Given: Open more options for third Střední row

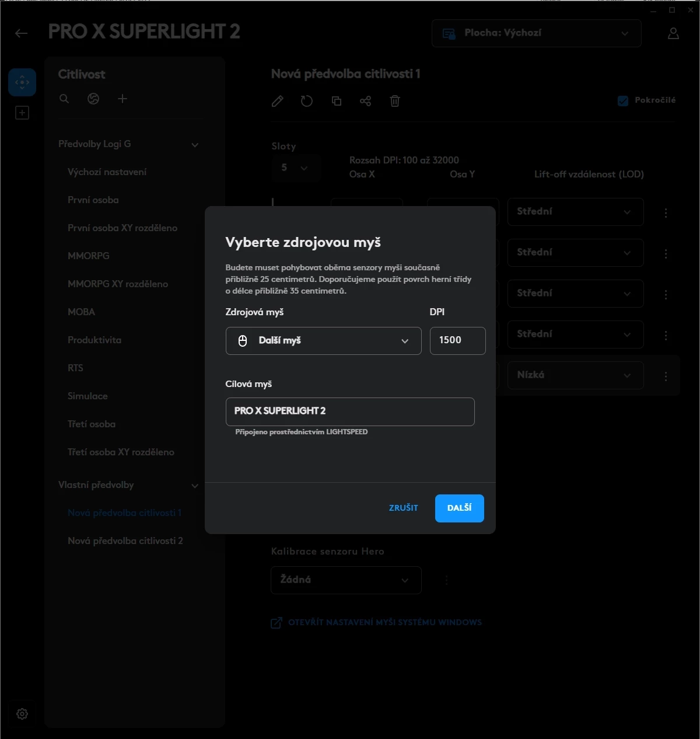Looking at the screenshot, I should click(666, 295).
